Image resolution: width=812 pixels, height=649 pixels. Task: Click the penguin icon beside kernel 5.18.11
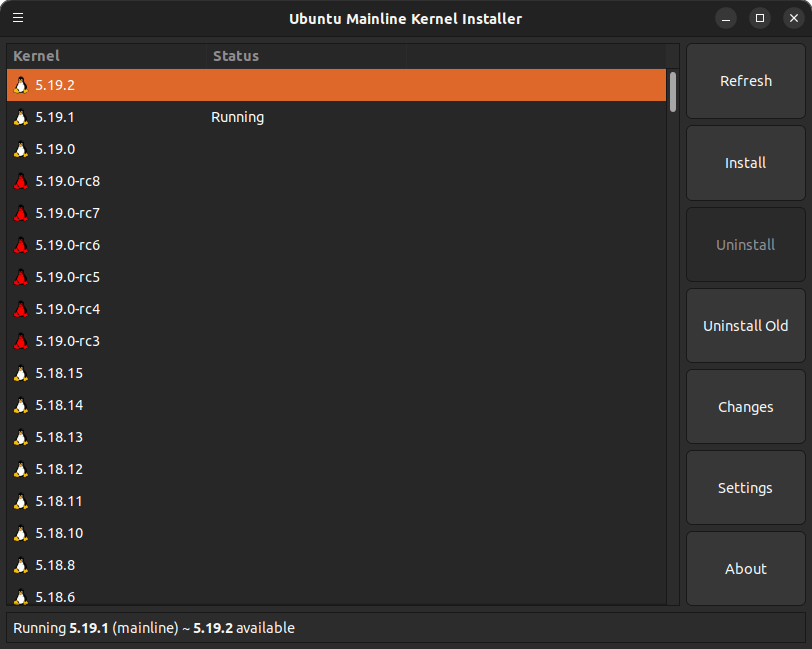(21, 501)
